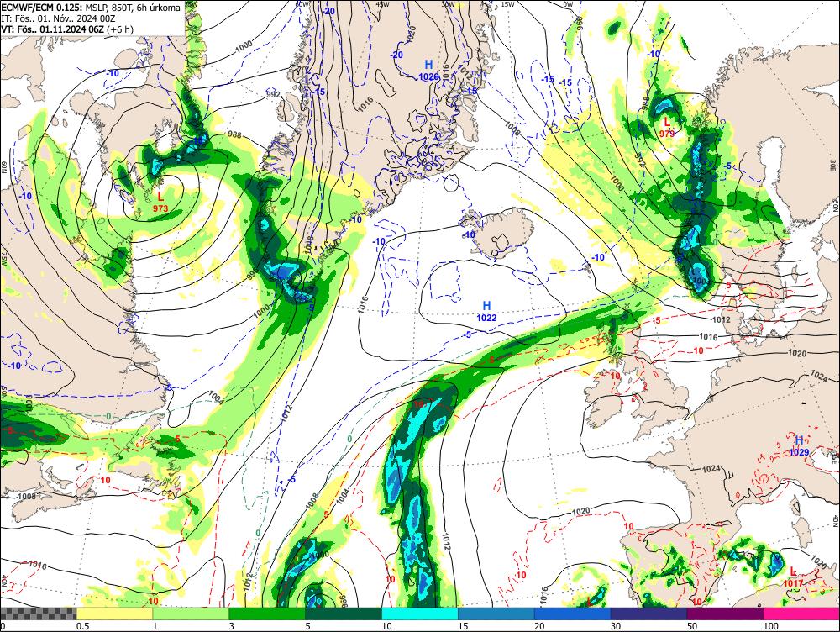Click the light blue 15–20 mm legend swatch
This screenshot has height=632, width=840.
pos(496,614)
